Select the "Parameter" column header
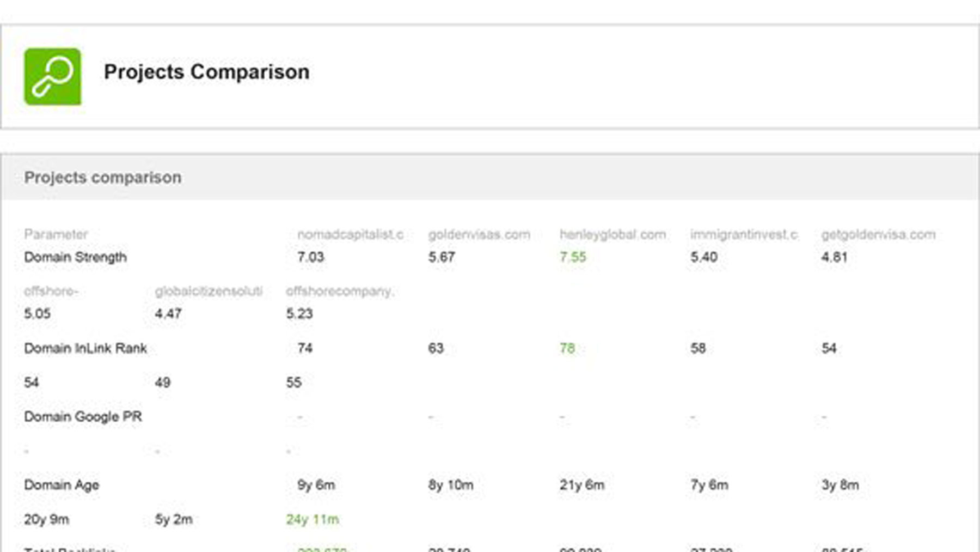Image resolution: width=980 pixels, height=552 pixels. 56,234
